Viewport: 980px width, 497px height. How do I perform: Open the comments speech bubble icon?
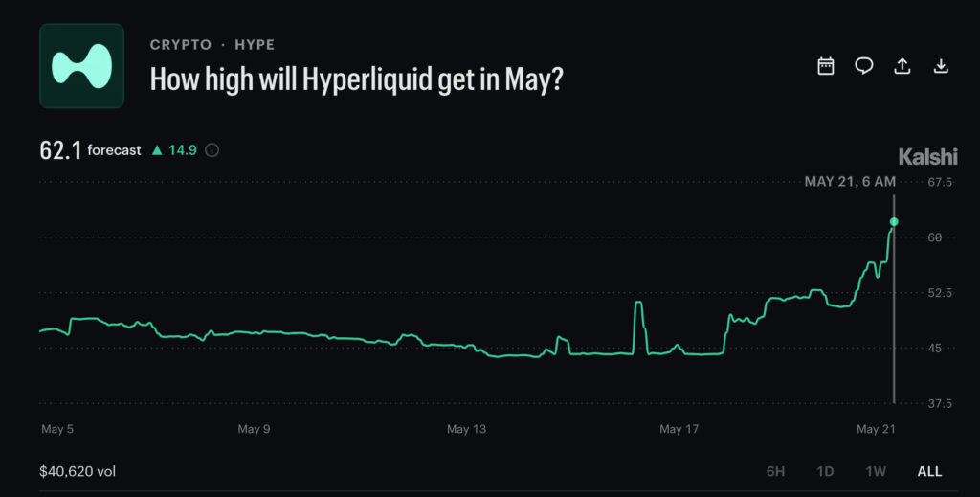pos(864,66)
